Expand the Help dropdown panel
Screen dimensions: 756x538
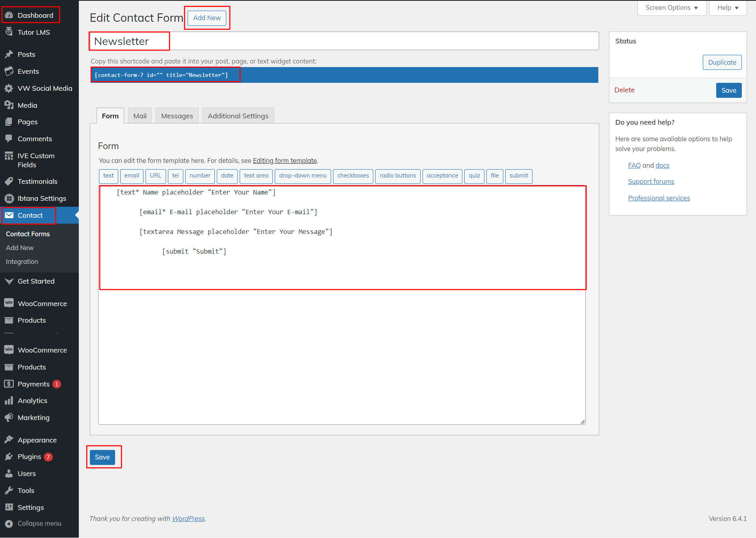coord(728,8)
